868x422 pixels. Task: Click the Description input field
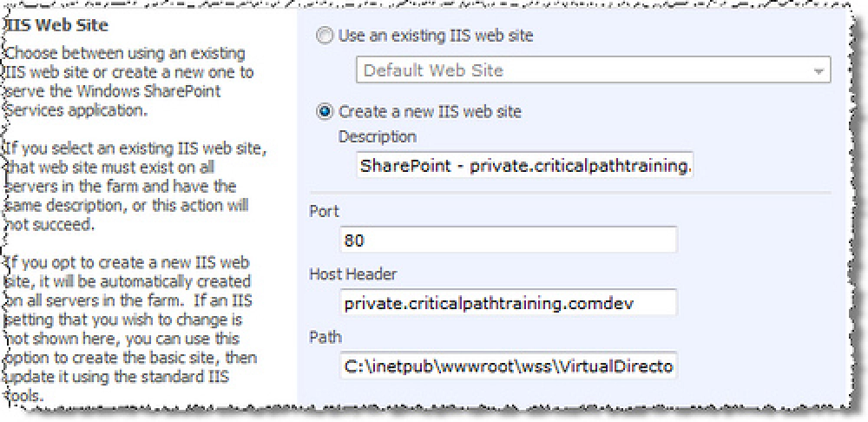[x=524, y=165]
